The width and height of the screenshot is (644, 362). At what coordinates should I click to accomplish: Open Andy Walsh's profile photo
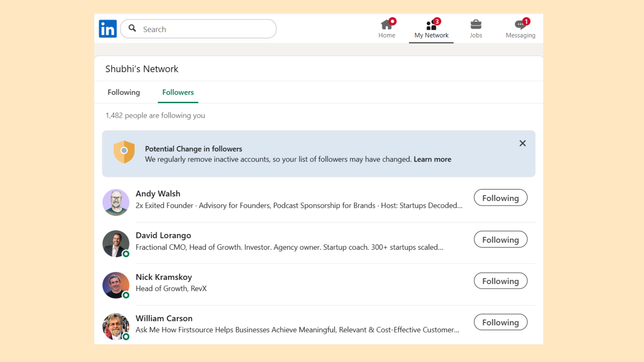click(116, 202)
